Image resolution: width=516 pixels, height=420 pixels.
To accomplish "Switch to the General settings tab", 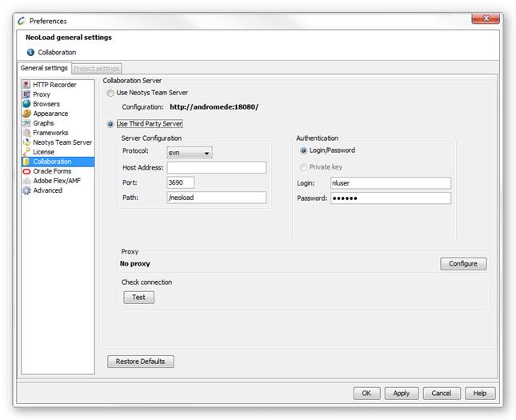I will click(x=44, y=69).
